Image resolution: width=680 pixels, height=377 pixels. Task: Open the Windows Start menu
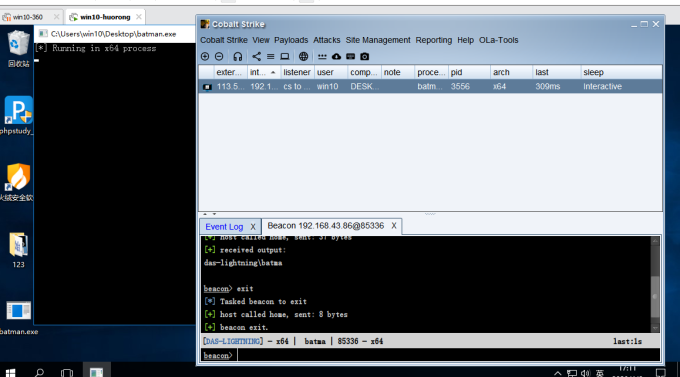[10, 372]
